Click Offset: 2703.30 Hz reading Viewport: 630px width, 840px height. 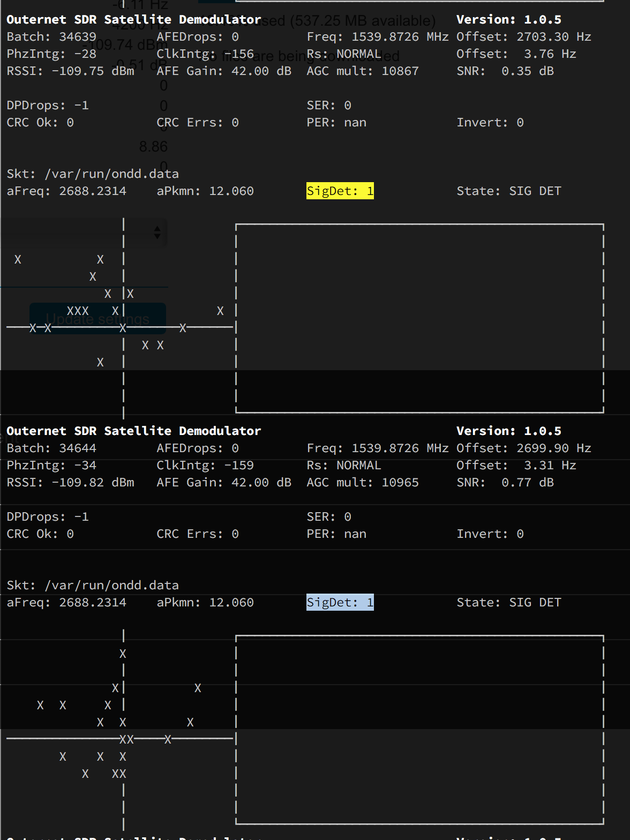pos(524,36)
